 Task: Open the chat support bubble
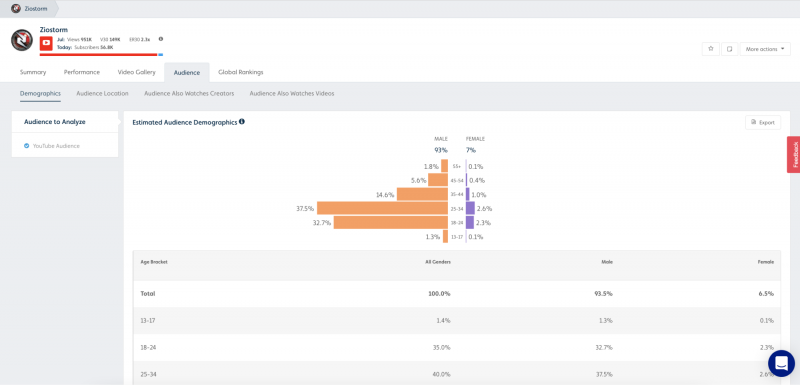tap(781, 363)
